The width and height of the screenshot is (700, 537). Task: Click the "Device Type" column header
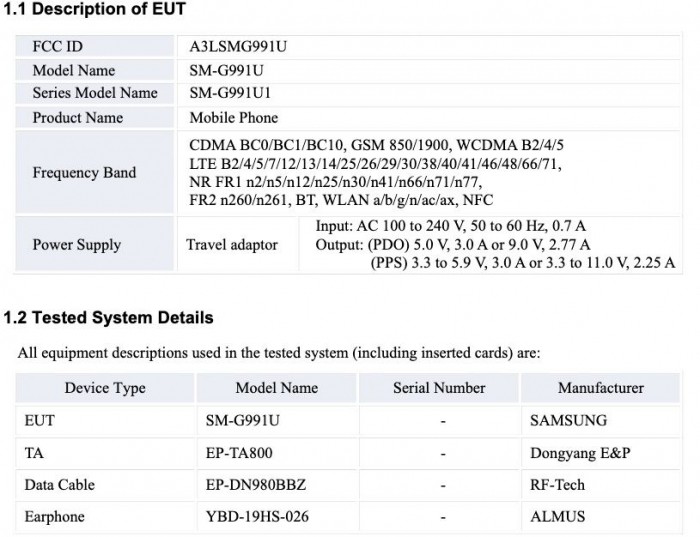pos(105,388)
